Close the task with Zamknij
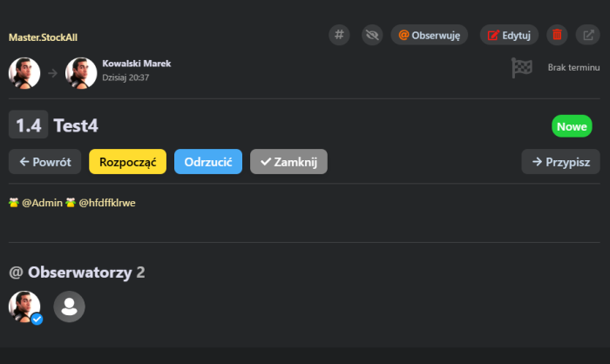 click(288, 162)
